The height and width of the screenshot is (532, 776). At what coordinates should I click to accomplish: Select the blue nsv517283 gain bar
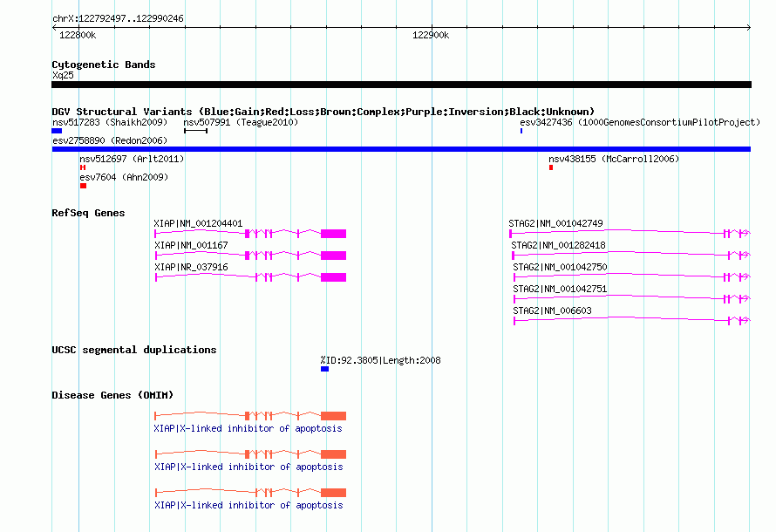(57, 131)
